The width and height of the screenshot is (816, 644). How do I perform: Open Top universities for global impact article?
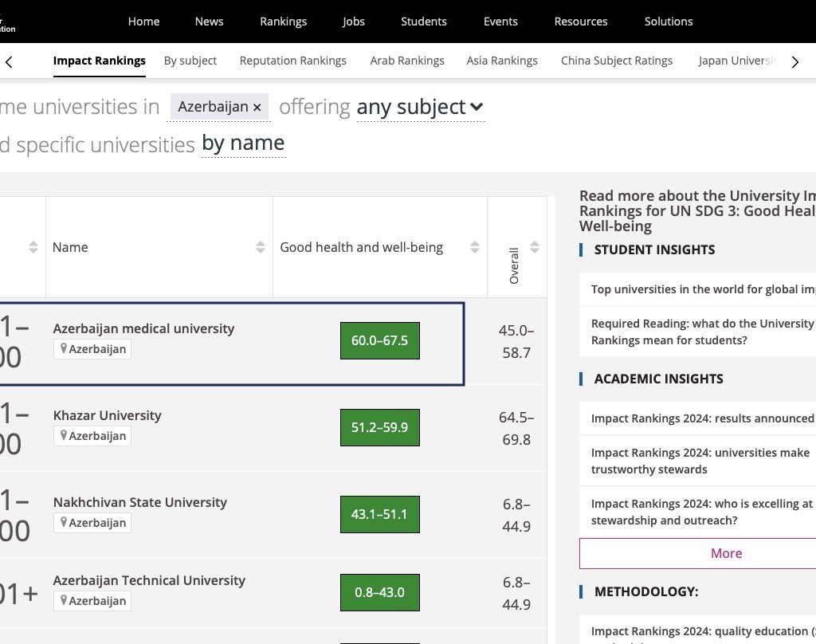point(703,289)
